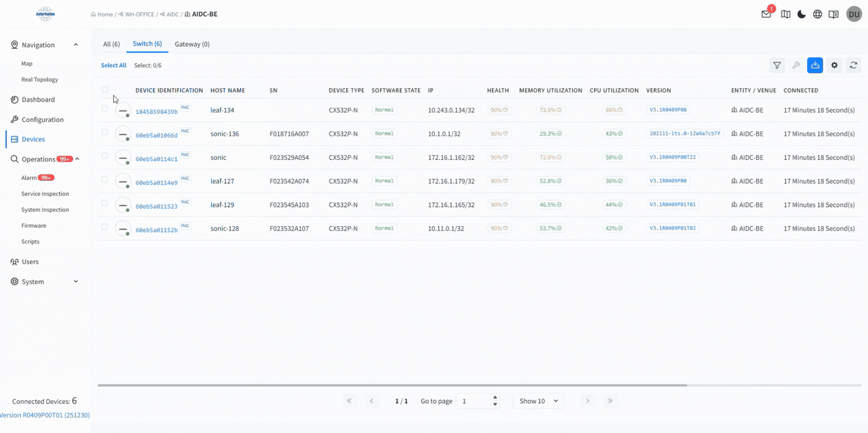Refresh the device list

pos(853,65)
